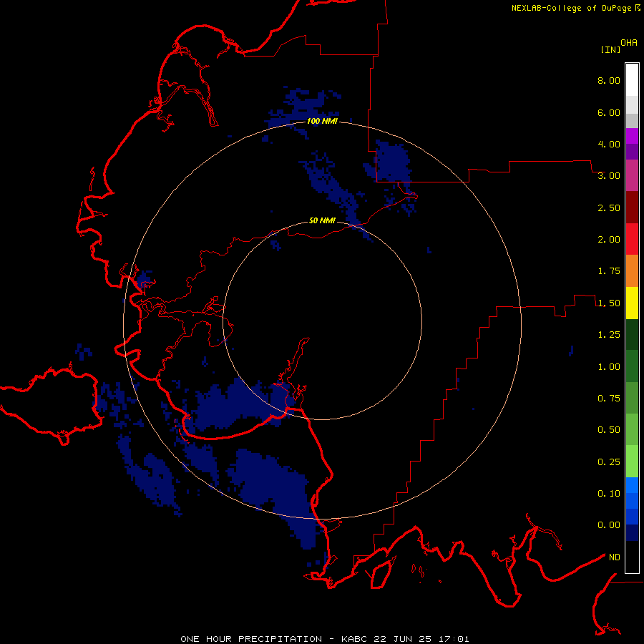Click the NEXLAB-College of DuPage title text
The height and width of the screenshot is (644, 644).
(x=571, y=8)
